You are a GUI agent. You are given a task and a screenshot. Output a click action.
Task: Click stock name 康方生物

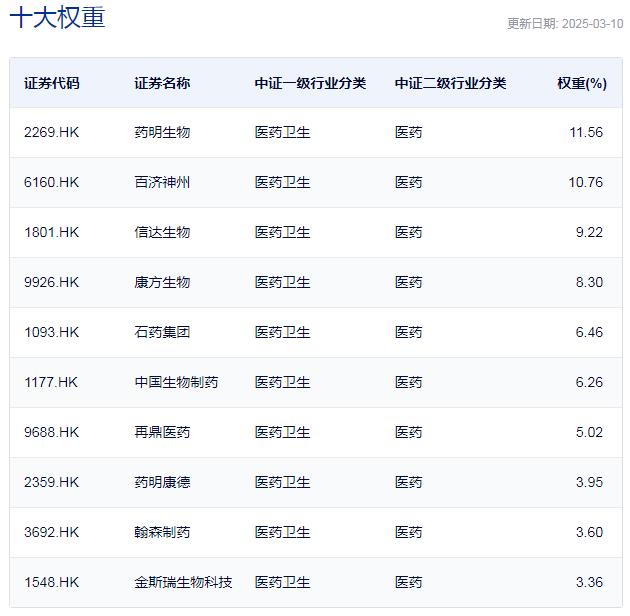[x=162, y=282]
